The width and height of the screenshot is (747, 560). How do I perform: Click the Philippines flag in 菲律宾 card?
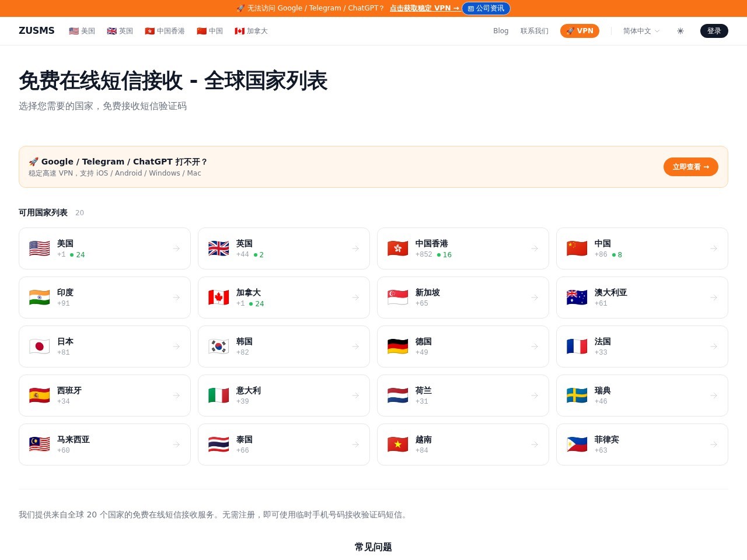pyautogui.click(x=577, y=444)
